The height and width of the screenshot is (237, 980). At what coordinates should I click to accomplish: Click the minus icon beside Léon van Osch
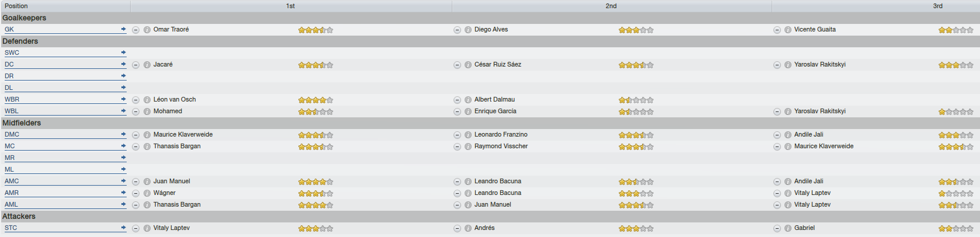point(135,100)
